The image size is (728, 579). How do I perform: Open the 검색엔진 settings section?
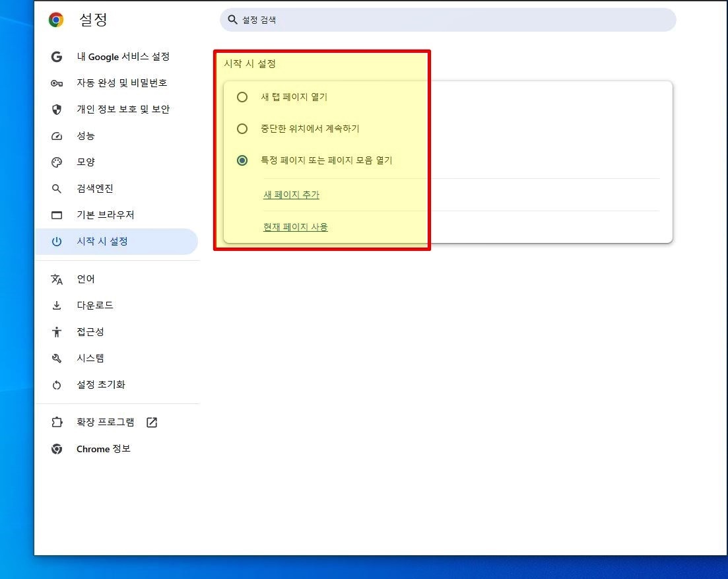coord(117,189)
